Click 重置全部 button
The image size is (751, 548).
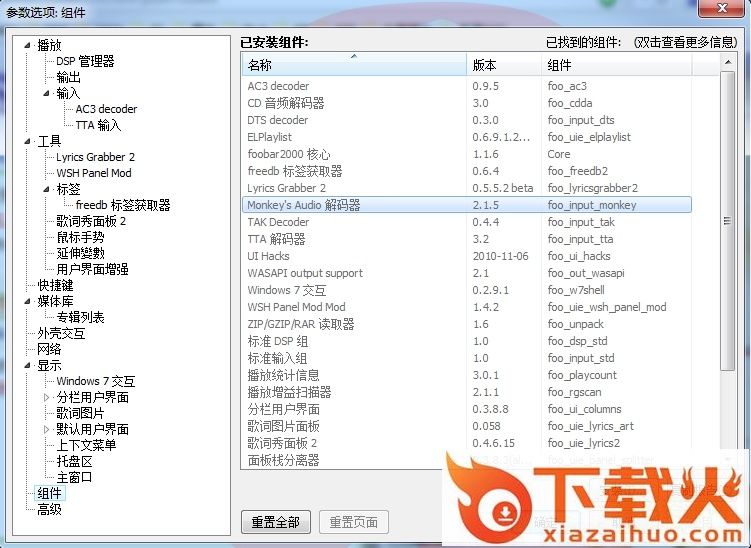click(x=276, y=522)
